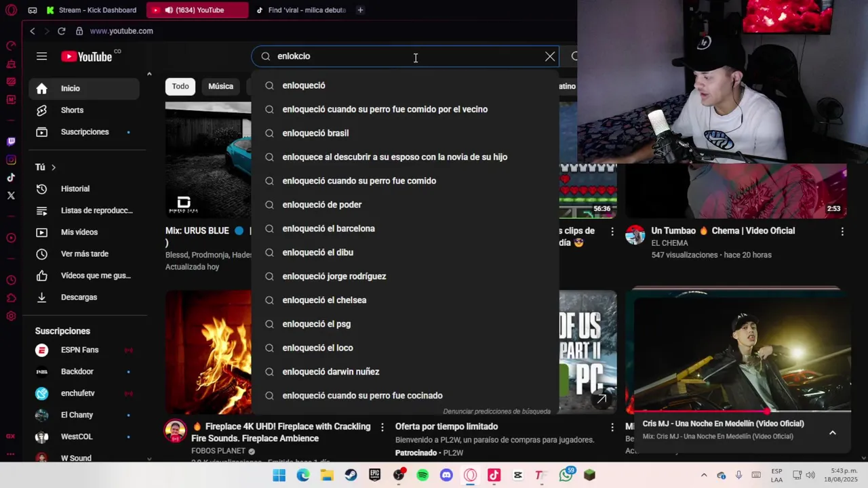
Task: Reload the current YouTube page
Action: coord(61,31)
